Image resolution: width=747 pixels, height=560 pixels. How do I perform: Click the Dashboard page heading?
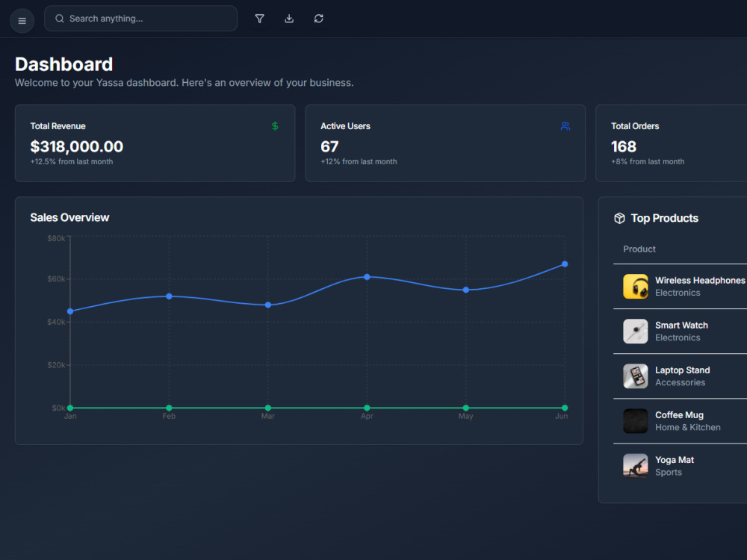pyautogui.click(x=63, y=64)
